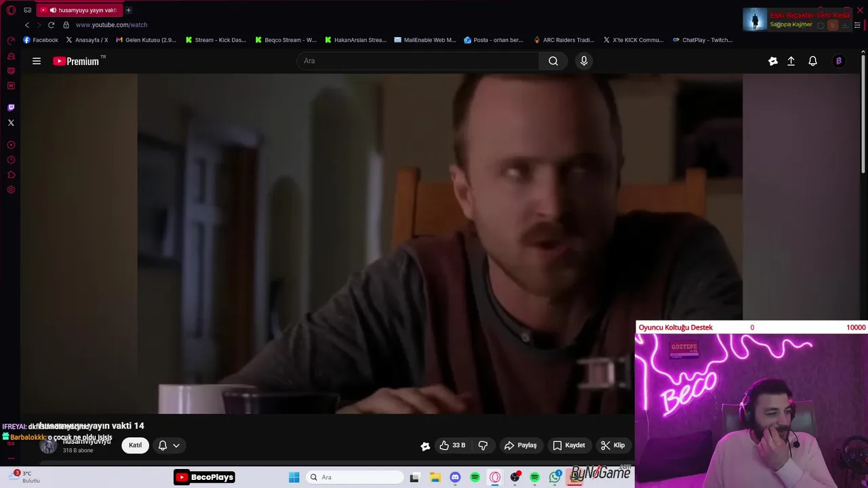Go back using the browser back arrow
The image size is (868, 488).
(27, 25)
